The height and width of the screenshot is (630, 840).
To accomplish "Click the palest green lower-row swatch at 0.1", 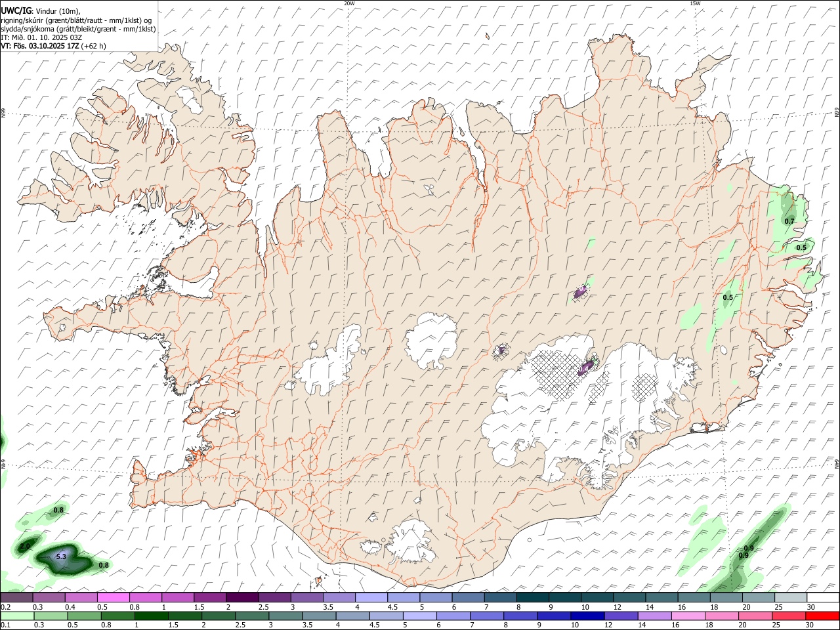I will [18, 616].
